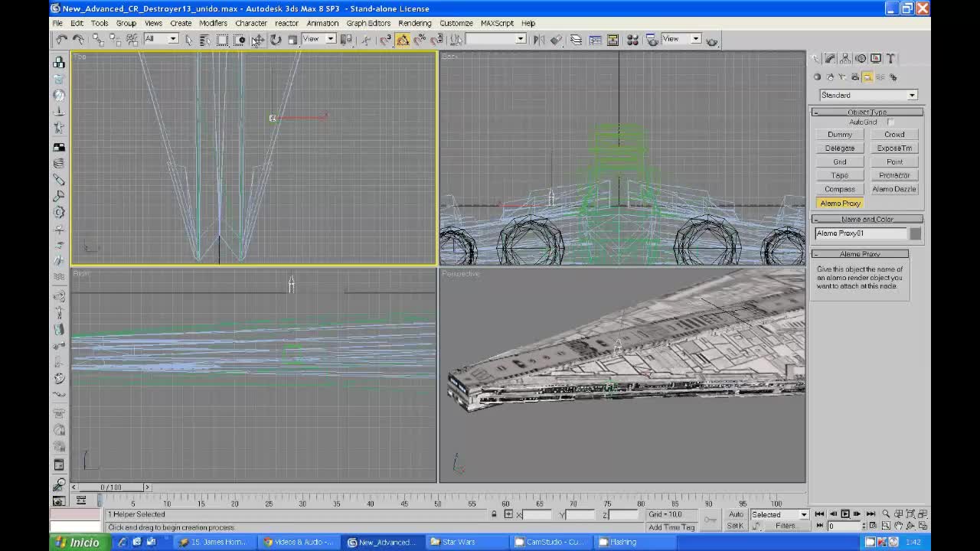The image size is (980, 551).
Task: Activate the Select and Move tool
Action: pos(258,40)
